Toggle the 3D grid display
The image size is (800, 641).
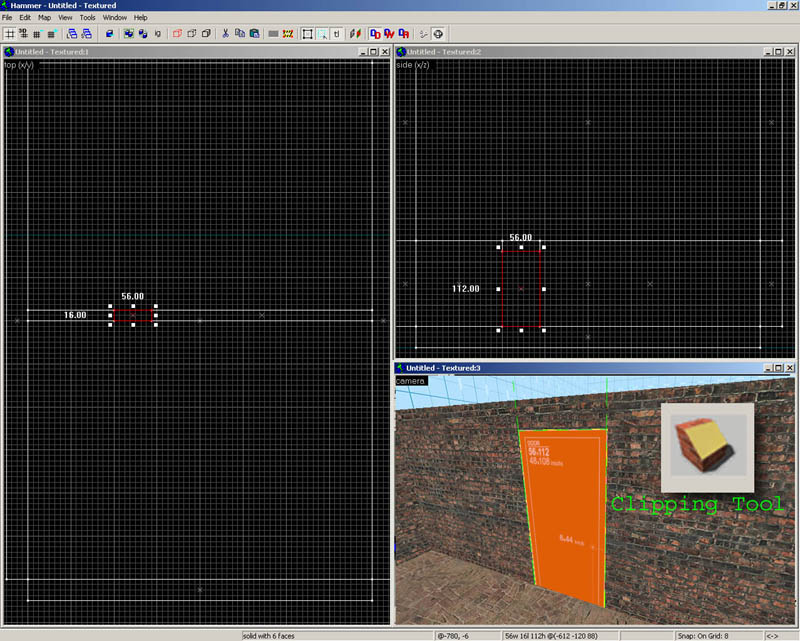click(x=23, y=33)
